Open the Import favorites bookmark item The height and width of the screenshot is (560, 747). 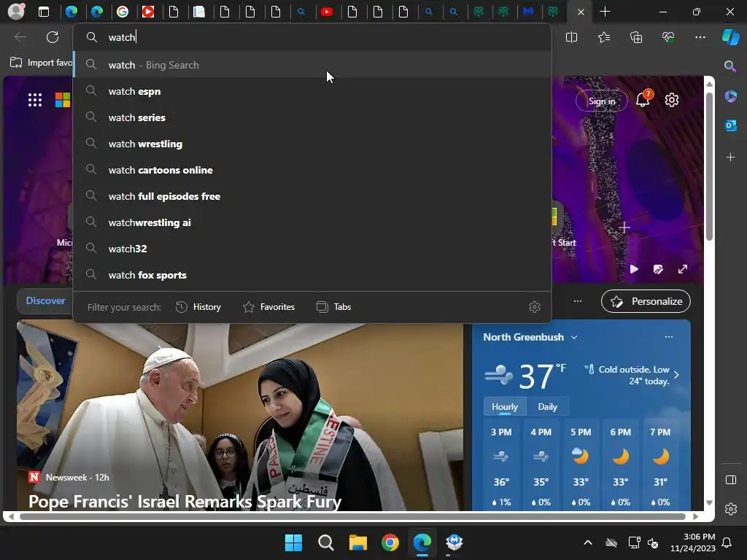pyautogui.click(x=42, y=63)
